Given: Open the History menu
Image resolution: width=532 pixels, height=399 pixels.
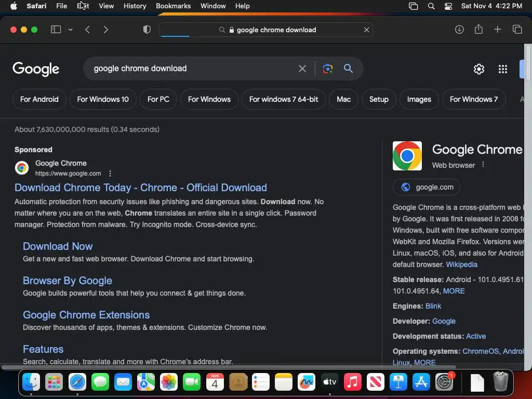Looking at the screenshot, I should 135,6.
